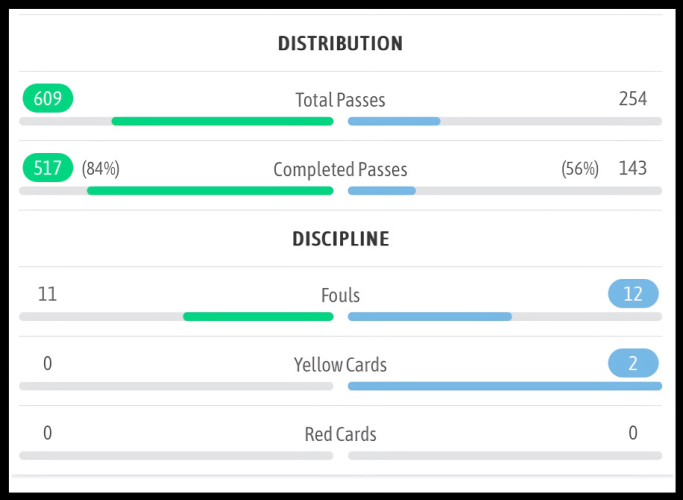Click the green Total Passes bar
The height and width of the screenshot is (500, 683).
(x=222, y=121)
